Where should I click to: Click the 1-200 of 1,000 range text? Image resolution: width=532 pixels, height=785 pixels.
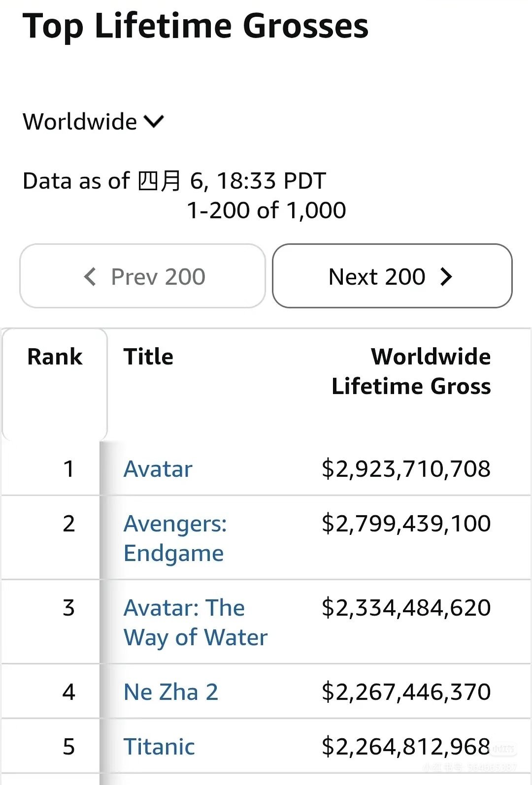click(x=266, y=210)
